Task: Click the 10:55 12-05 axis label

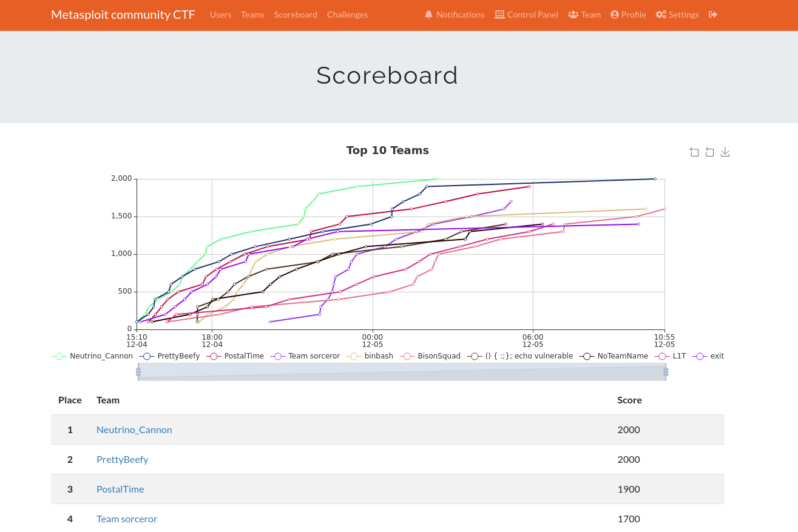Action: (x=664, y=340)
